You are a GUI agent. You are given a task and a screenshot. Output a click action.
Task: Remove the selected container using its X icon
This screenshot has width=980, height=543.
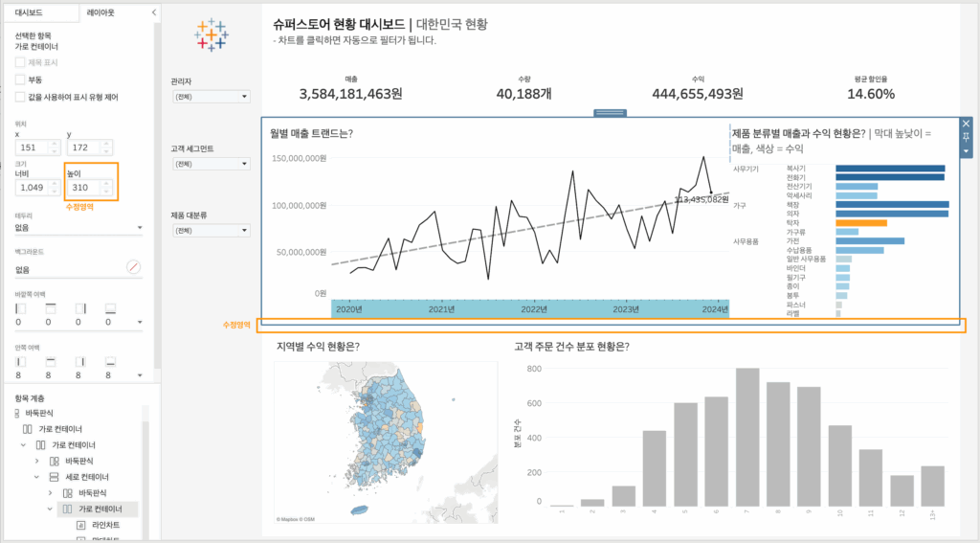click(x=966, y=124)
